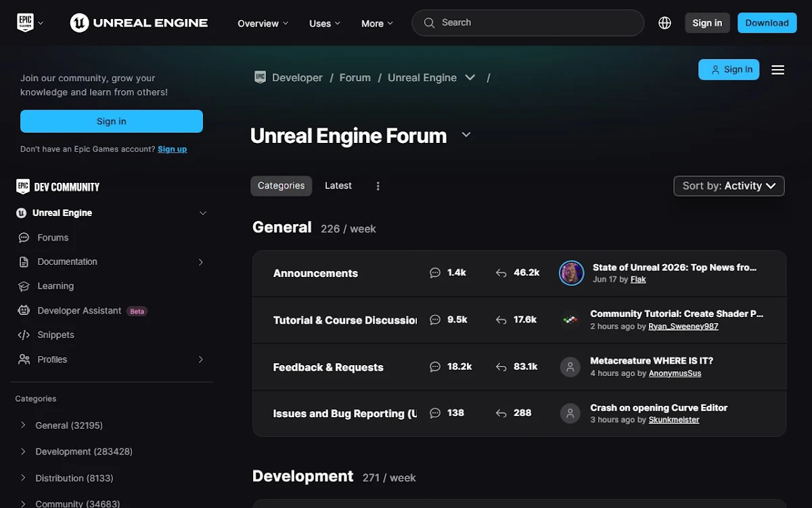Open 'Metacreature WHERE IS IT?' topic
The image size is (812, 508).
(652, 361)
